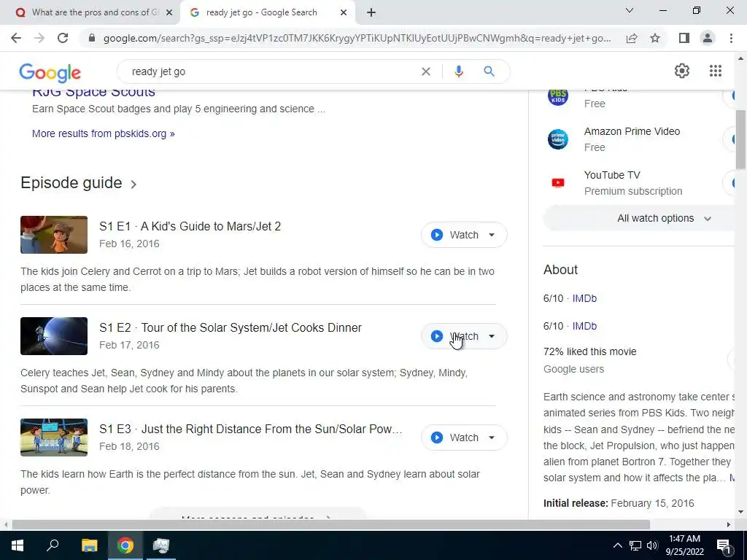The image size is (747, 560).
Task: Expand Watch options for S1 E3
Action: [x=492, y=437]
